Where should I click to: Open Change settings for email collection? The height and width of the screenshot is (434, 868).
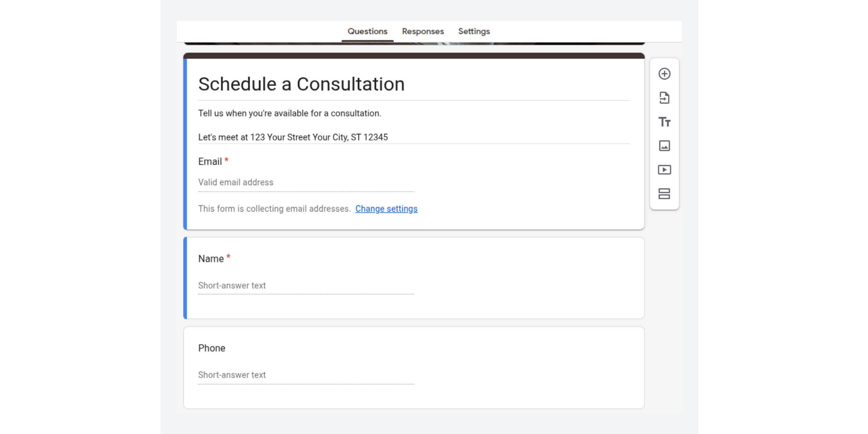click(386, 209)
